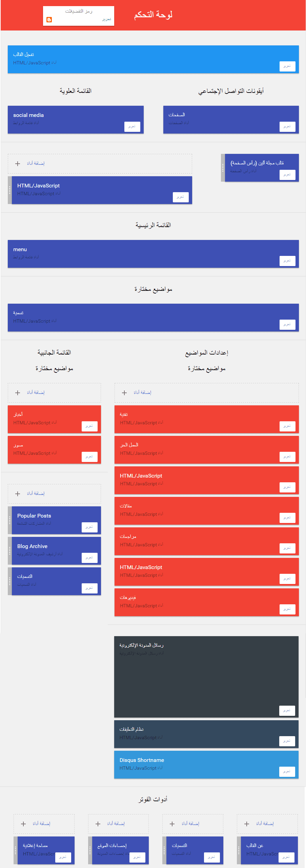Screen dimensions: 306x868
Task: Edit the فيديوهات topics widget
Action: pos(287,609)
